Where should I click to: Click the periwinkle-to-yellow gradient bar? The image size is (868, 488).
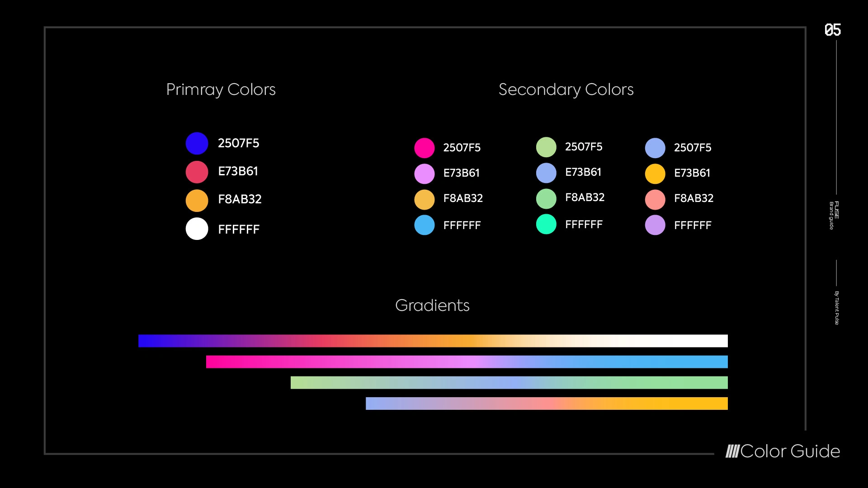pos(547,403)
